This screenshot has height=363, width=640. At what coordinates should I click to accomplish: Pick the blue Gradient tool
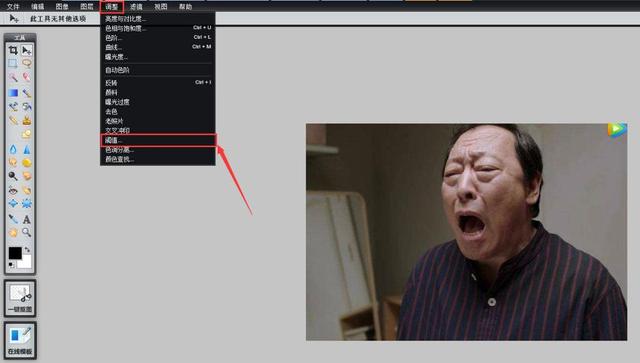point(13,93)
